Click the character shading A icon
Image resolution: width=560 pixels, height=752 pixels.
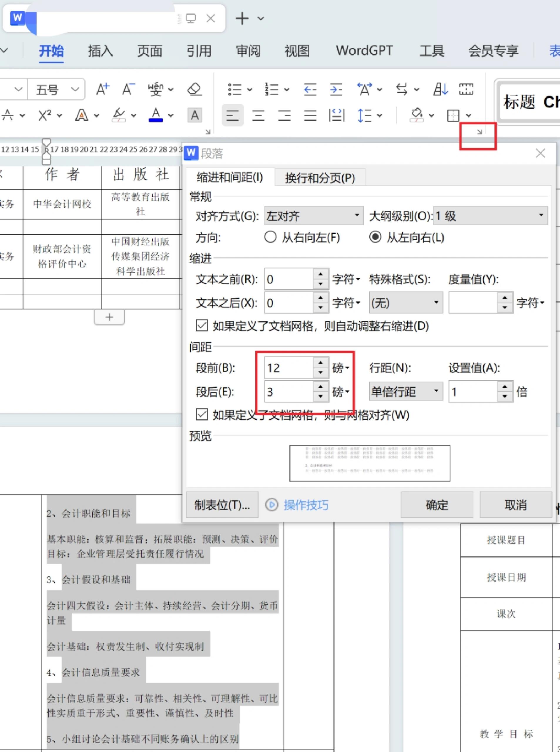pyautogui.click(x=195, y=115)
